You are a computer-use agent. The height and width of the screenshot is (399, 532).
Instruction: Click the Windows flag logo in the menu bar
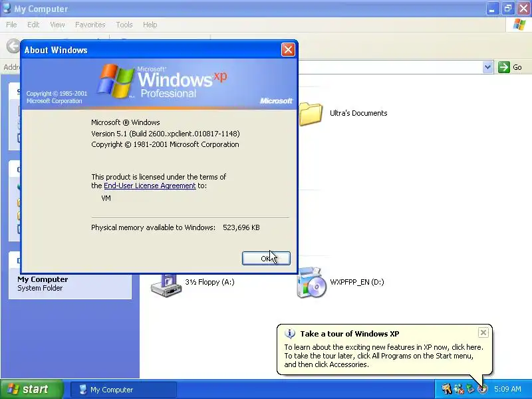519,25
